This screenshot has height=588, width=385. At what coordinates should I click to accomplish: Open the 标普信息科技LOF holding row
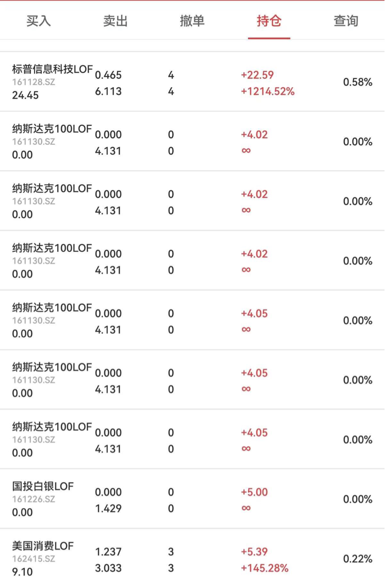(192, 82)
